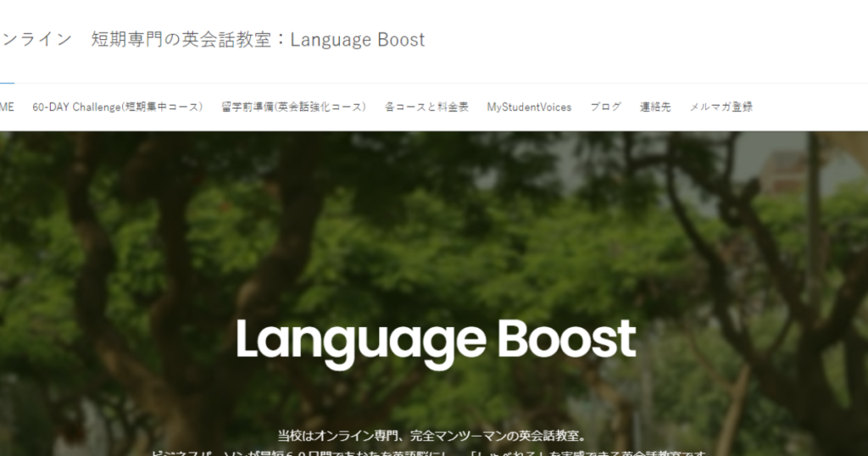Click メルマガ登録 newsletter signup link

(721, 107)
